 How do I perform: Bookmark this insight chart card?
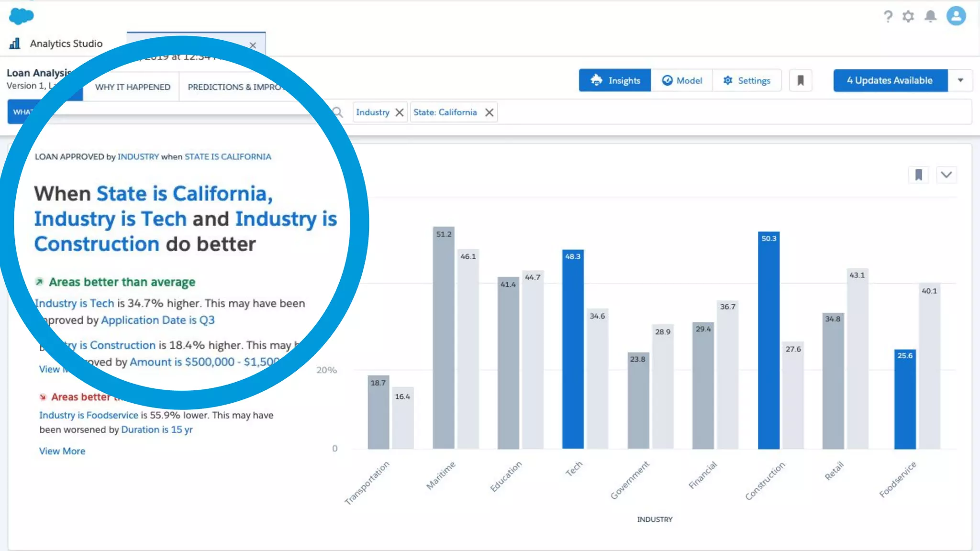click(x=918, y=175)
